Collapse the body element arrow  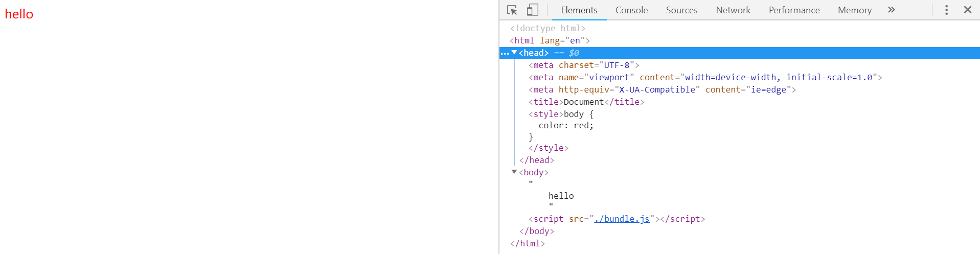(x=514, y=172)
